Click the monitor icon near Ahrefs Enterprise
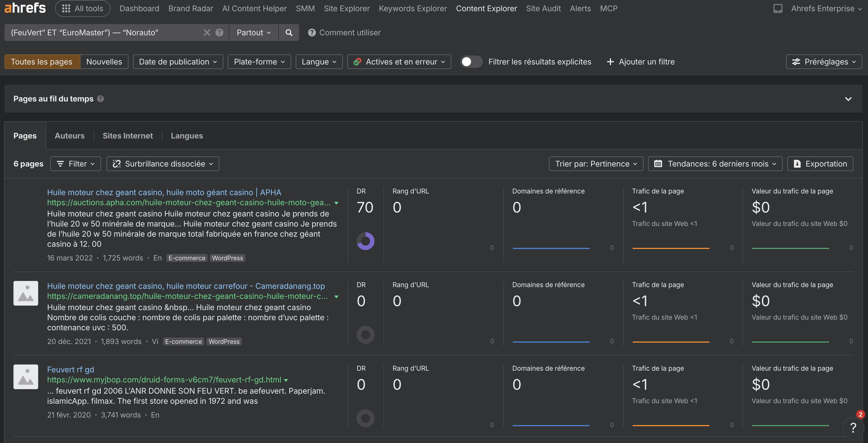This screenshot has height=443, width=868. coord(778,8)
